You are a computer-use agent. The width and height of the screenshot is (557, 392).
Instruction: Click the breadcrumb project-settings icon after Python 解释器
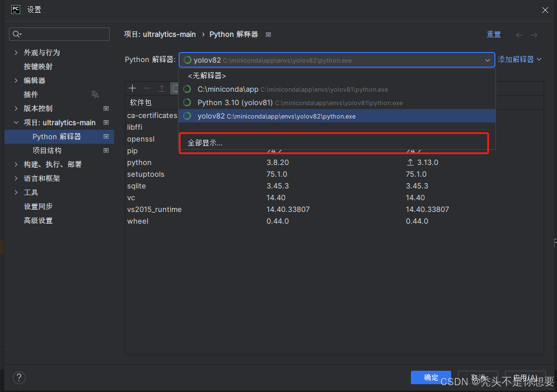269,35
